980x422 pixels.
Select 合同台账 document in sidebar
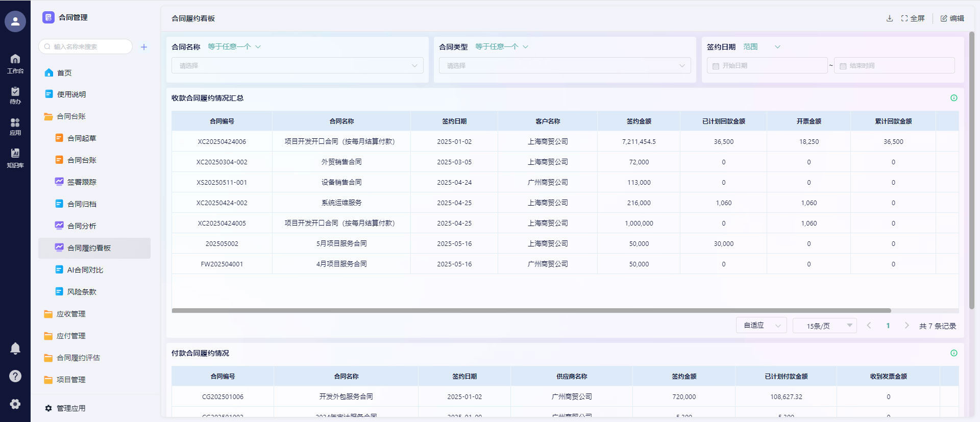[82, 160]
